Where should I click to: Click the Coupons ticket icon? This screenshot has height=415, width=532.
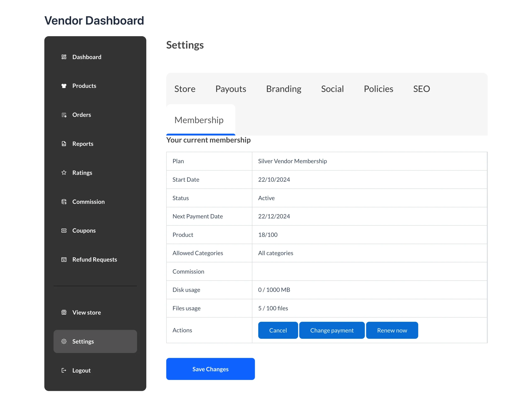coord(64,231)
